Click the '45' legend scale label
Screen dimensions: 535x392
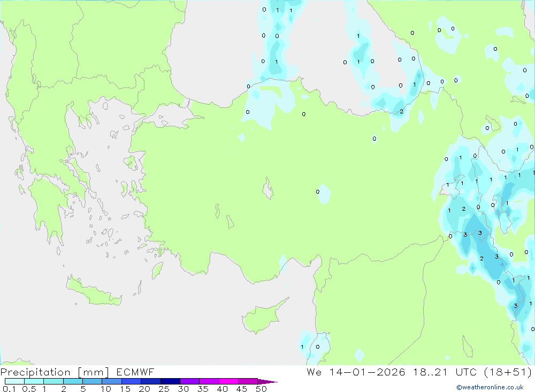(242, 389)
